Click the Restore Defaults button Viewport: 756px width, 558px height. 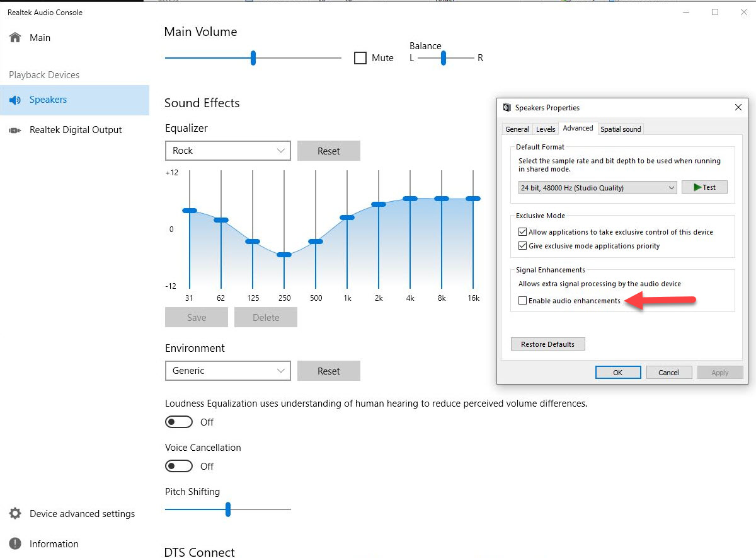pyautogui.click(x=547, y=344)
